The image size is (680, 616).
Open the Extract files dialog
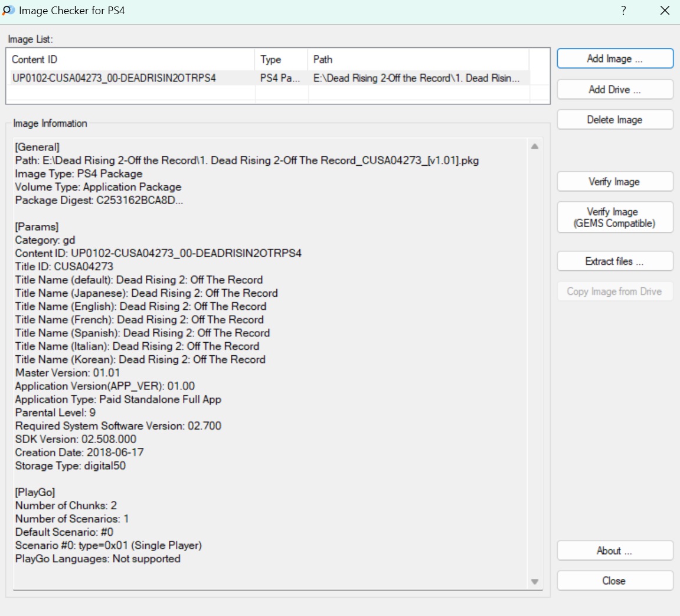tap(614, 261)
